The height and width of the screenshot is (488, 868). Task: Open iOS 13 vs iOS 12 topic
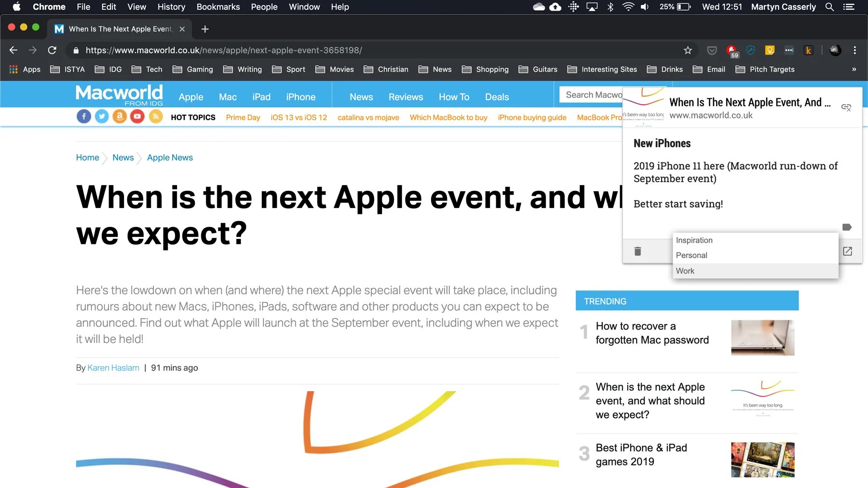(299, 118)
